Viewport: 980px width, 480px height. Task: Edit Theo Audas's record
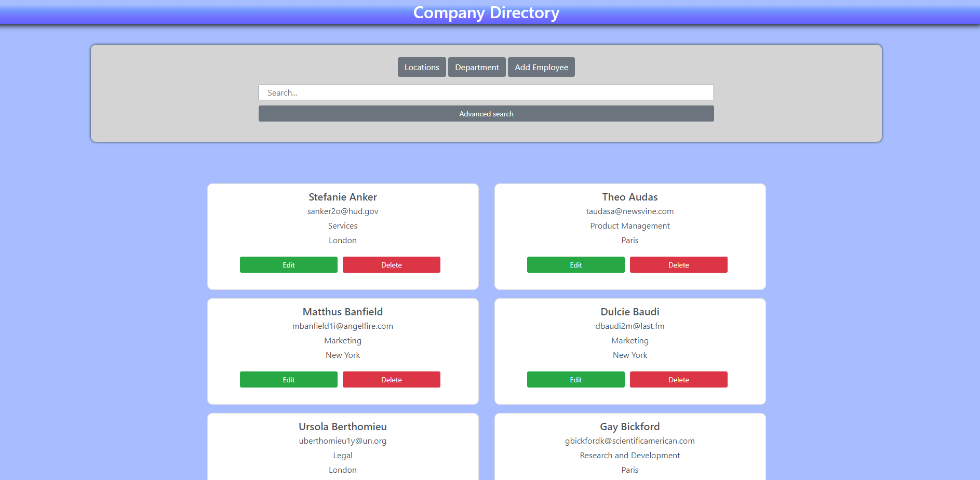[576, 265]
